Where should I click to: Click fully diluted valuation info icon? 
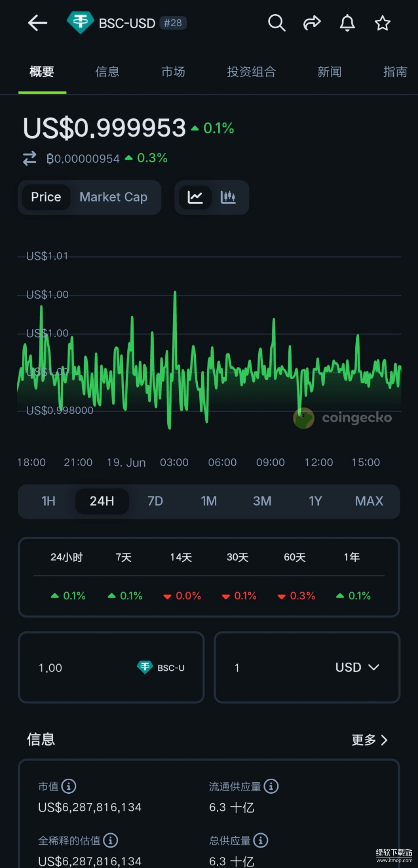111,840
